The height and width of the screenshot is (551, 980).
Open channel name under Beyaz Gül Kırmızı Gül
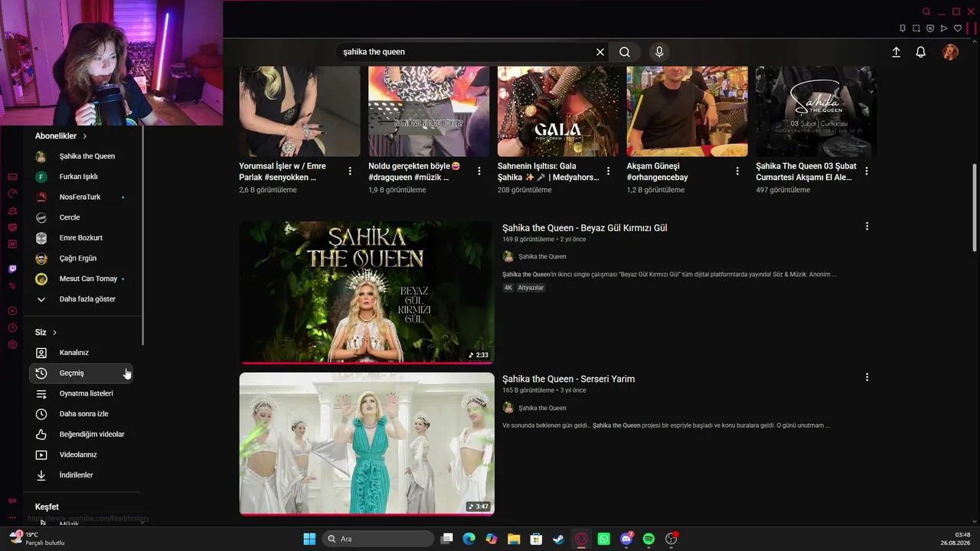pos(542,256)
